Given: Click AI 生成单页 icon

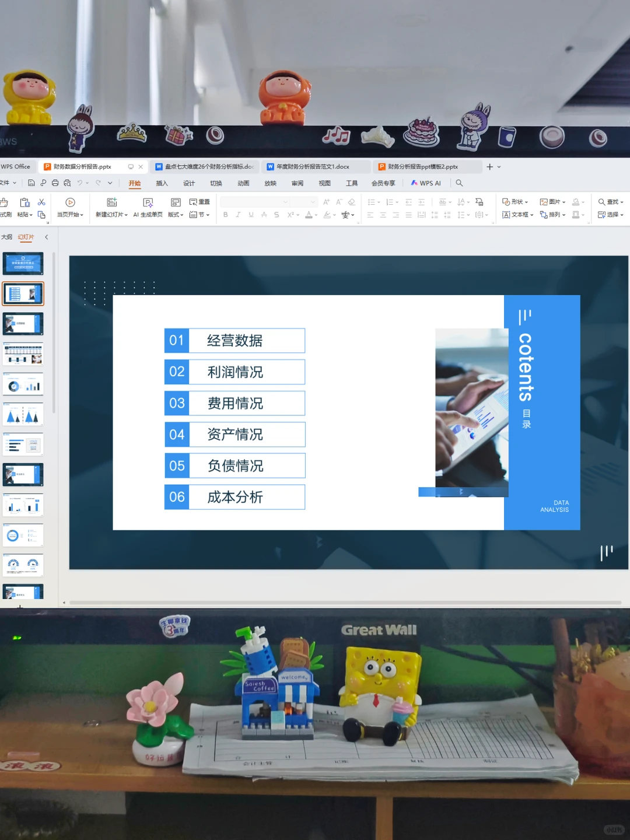Looking at the screenshot, I should point(148,202).
